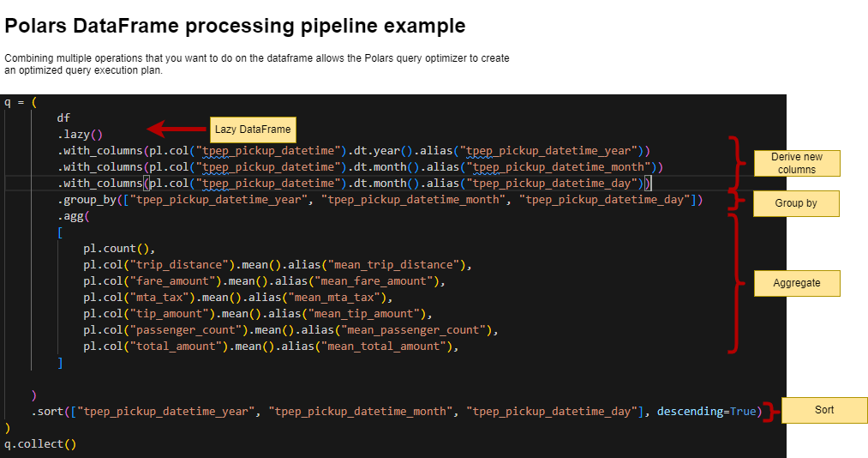Click the Aggregate annotation box

(796, 283)
